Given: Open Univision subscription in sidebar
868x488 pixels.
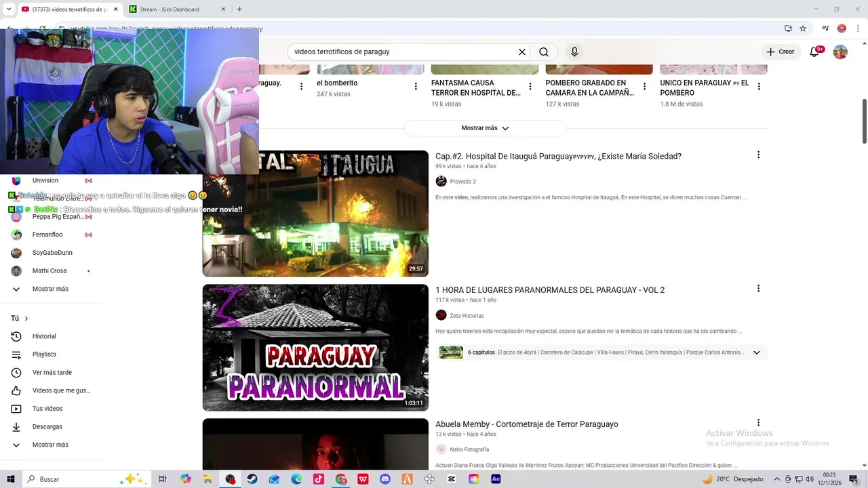Looking at the screenshot, I should 52,180.
